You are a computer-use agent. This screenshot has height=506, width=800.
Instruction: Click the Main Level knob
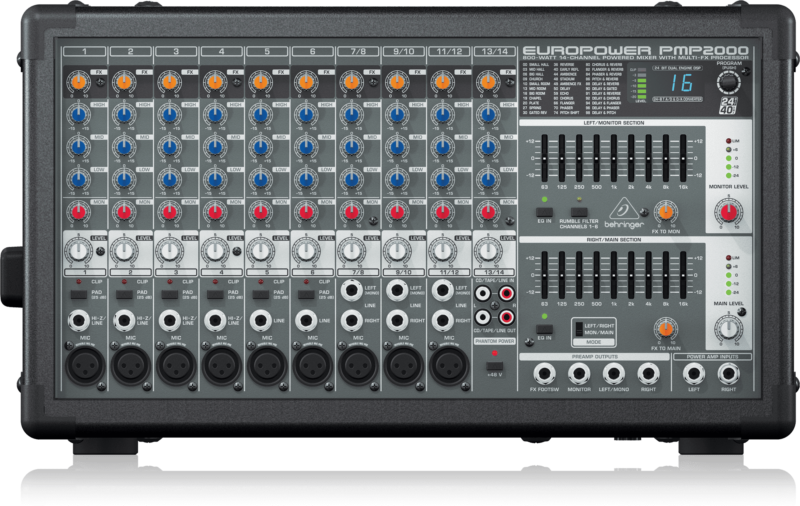pos(729,328)
